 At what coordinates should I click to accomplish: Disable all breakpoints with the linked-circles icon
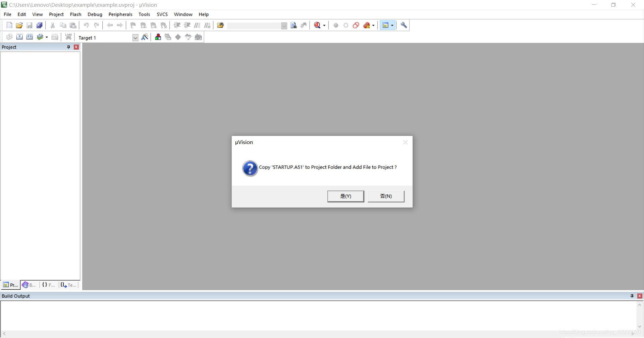356,25
